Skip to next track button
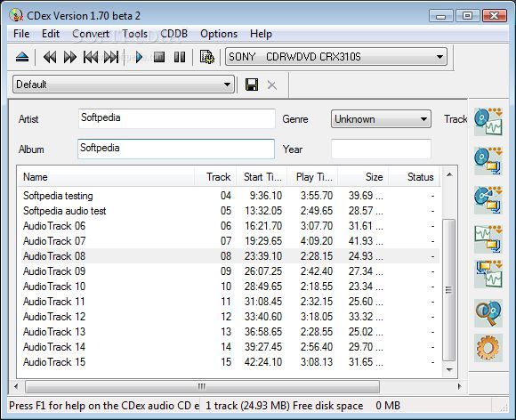 111,57
